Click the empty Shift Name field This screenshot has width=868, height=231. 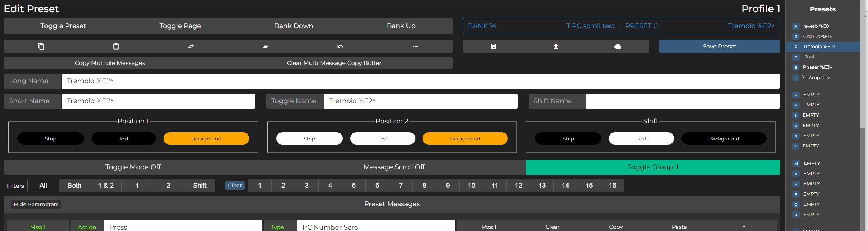coord(683,101)
